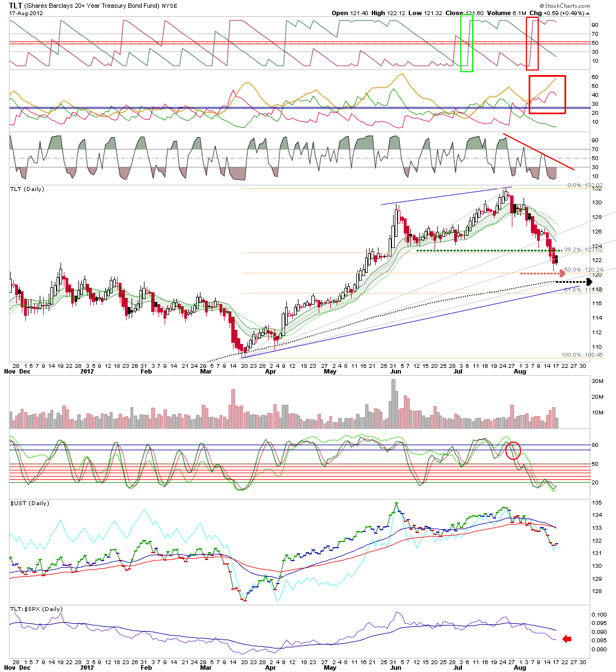Click the 38.2% Fibonacci level label
The image size is (616, 672).
(583, 249)
